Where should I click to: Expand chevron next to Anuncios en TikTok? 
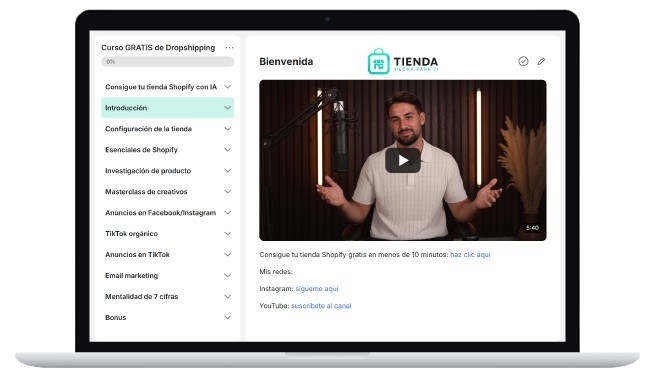click(x=228, y=254)
